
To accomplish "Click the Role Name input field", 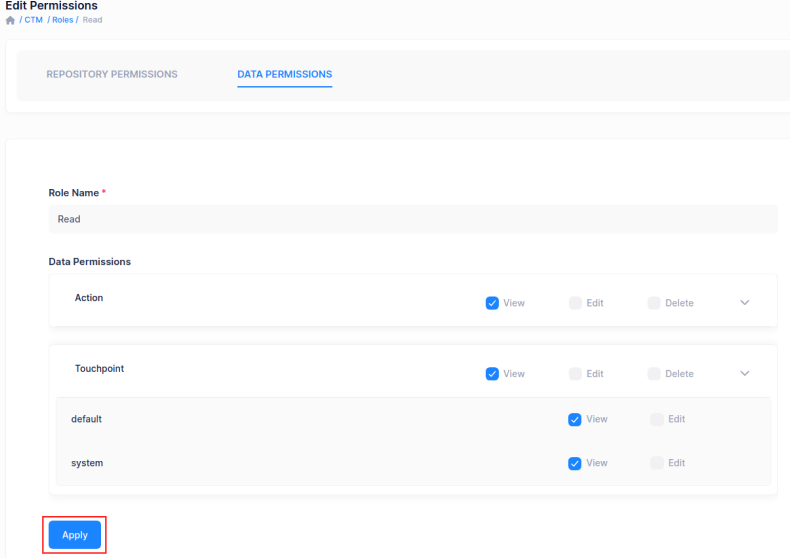I will pos(413,219).
